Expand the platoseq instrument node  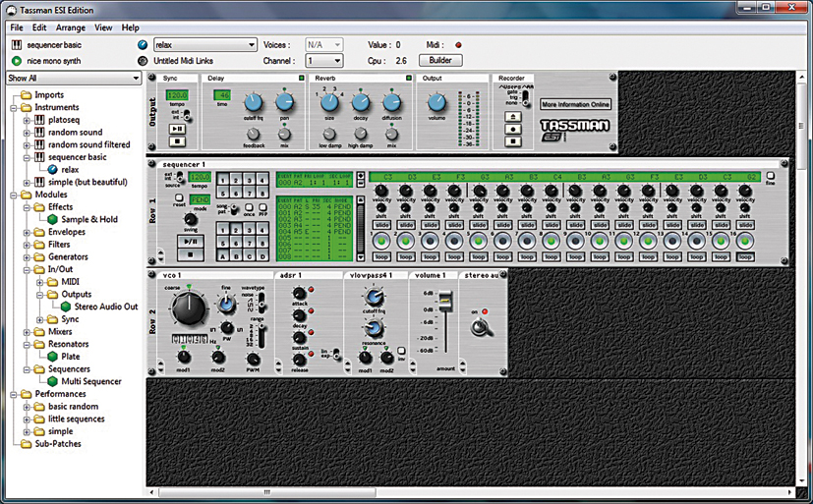pyautogui.click(x=27, y=120)
